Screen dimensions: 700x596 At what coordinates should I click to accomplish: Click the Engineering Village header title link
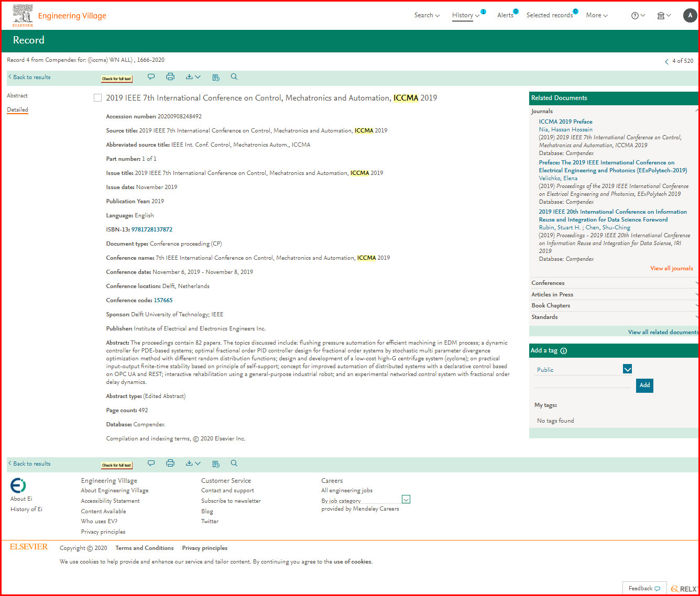[x=72, y=16]
